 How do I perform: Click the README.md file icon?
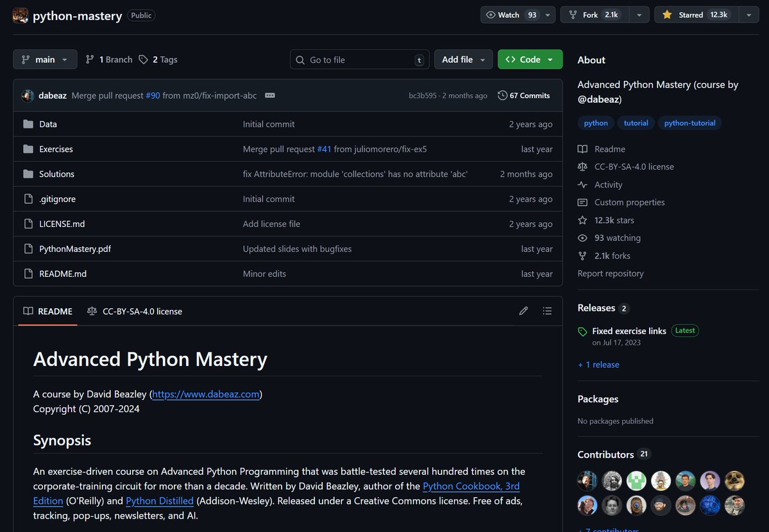click(x=28, y=274)
